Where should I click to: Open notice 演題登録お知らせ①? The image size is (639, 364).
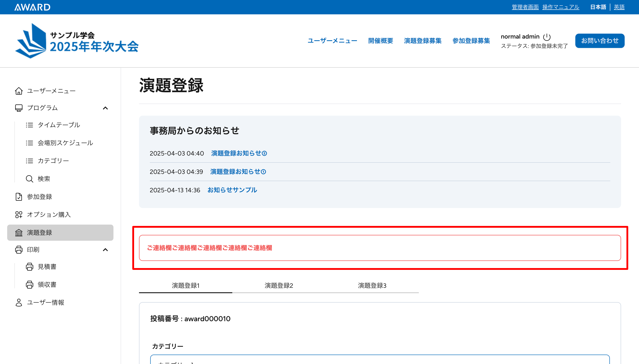238,172
